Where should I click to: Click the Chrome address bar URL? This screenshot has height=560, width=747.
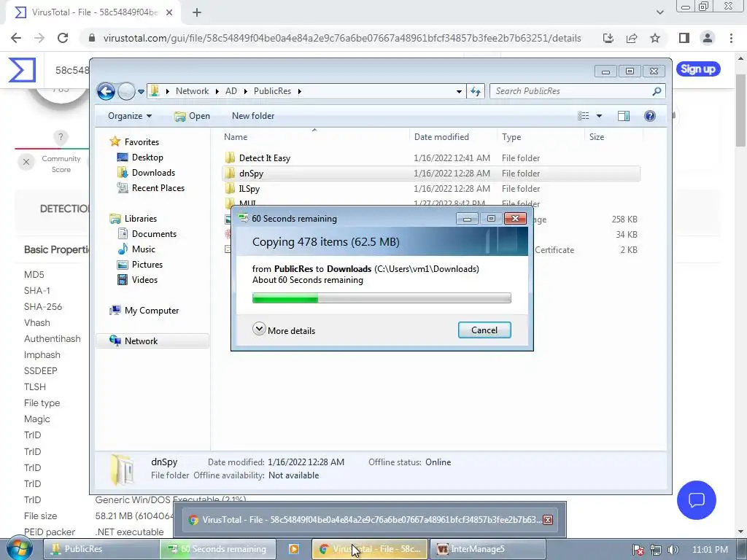click(x=341, y=38)
